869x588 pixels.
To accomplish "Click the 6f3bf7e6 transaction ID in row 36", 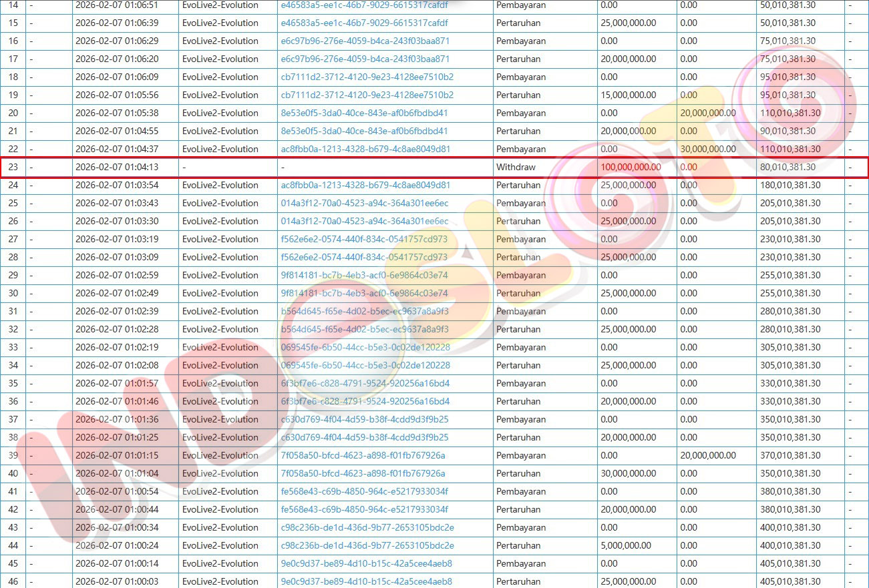I will tap(365, 401).
